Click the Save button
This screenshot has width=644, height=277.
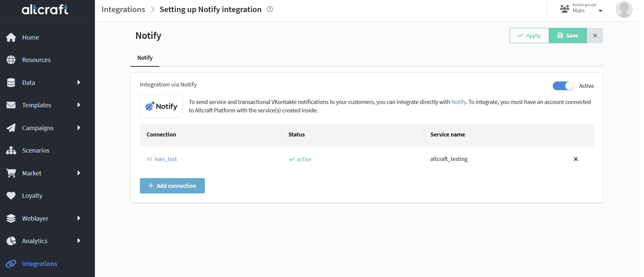point(568,36)
